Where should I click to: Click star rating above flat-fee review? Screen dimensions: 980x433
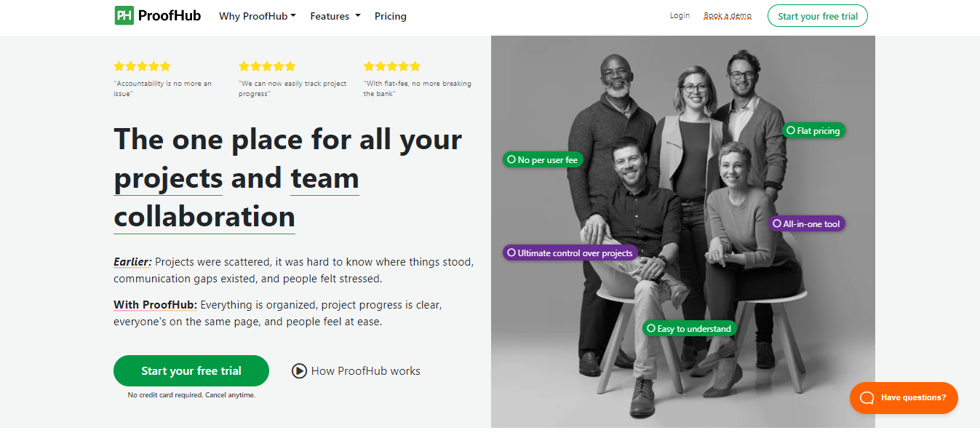[392, 66]
